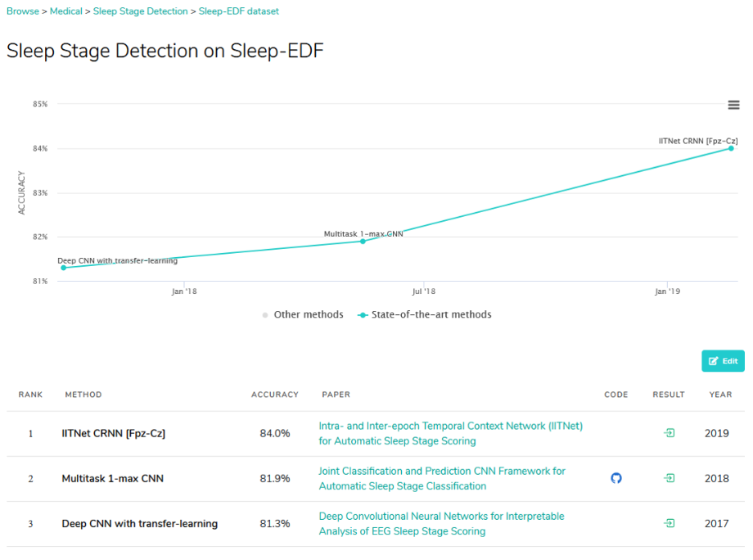Open GitHub code for Multitask 1-max CNN
Screen dimensions: 753x560
[616, 478]
